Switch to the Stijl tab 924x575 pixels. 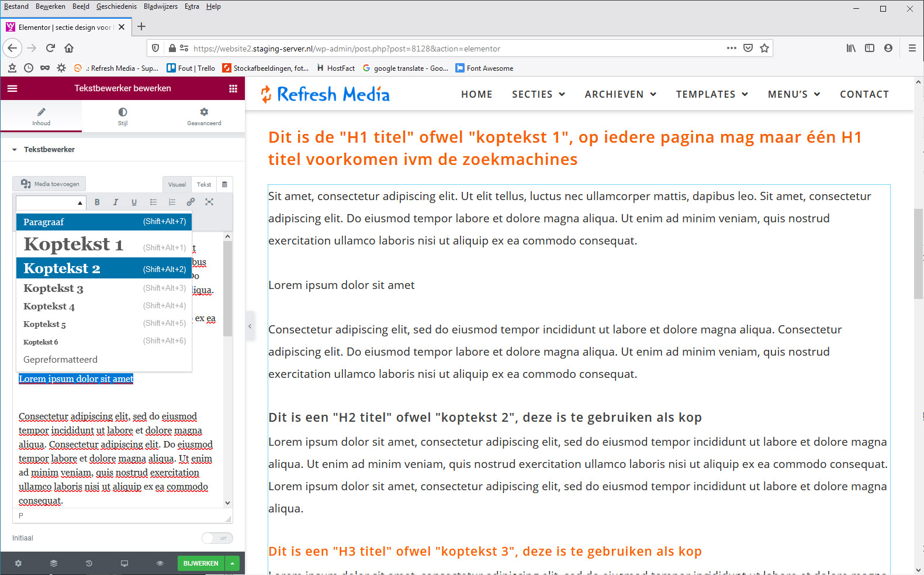pyautogui.click(x=123, y=116)
